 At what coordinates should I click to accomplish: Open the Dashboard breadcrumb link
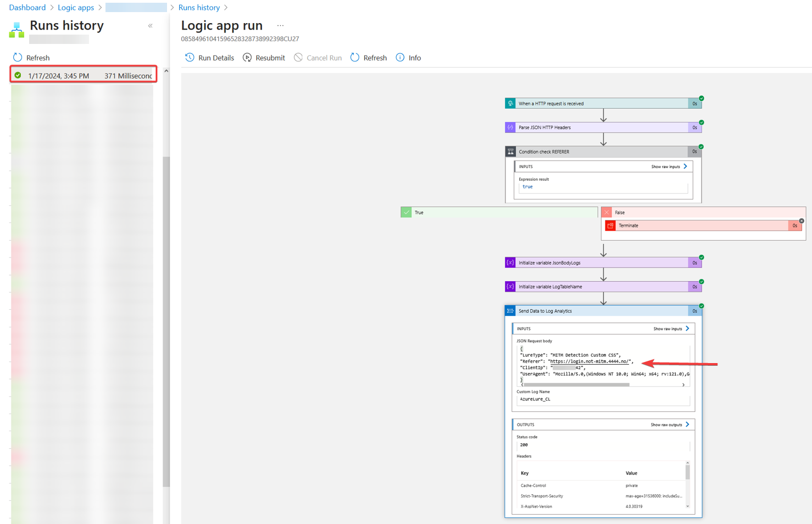coord(27,8)
